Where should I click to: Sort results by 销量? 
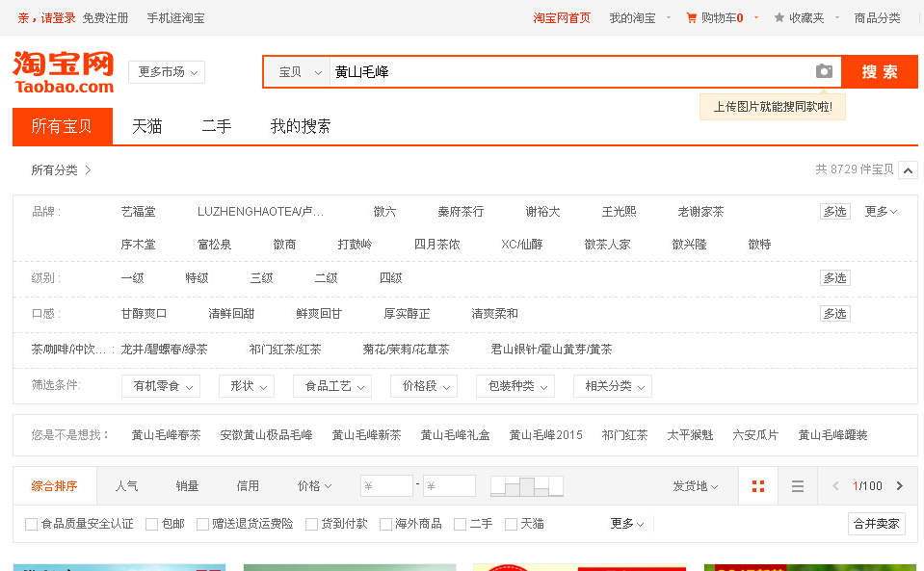187,485
